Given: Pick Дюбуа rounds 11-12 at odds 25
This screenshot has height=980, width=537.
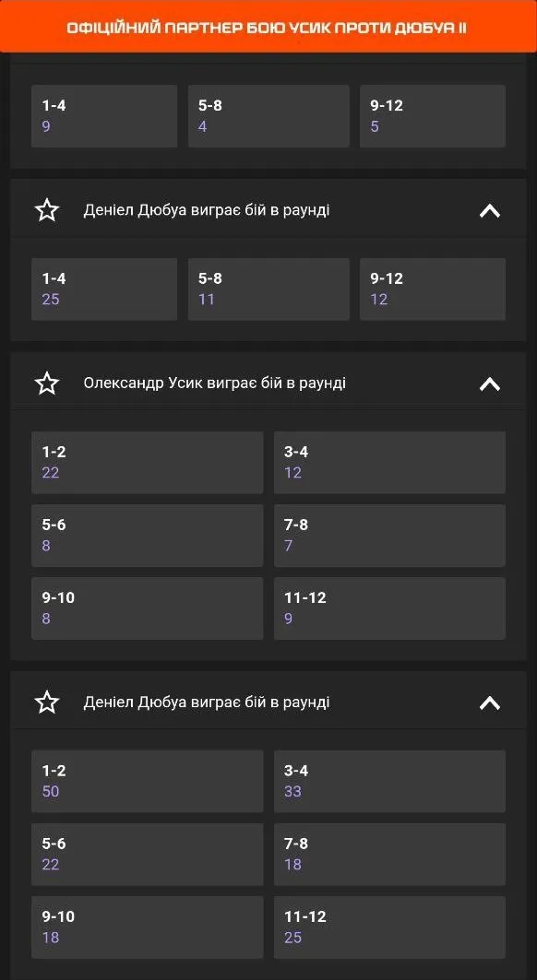Looking at the screenshot, I should 390,927.
